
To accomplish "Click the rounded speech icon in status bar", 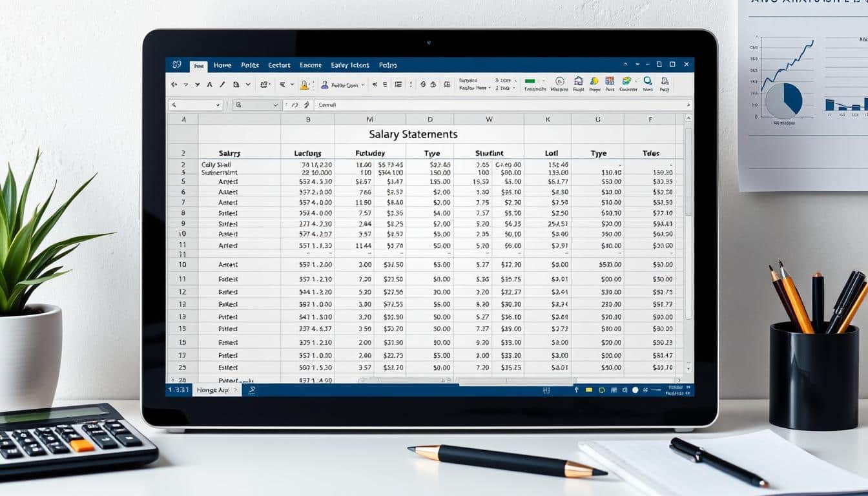I will [601, 390].
